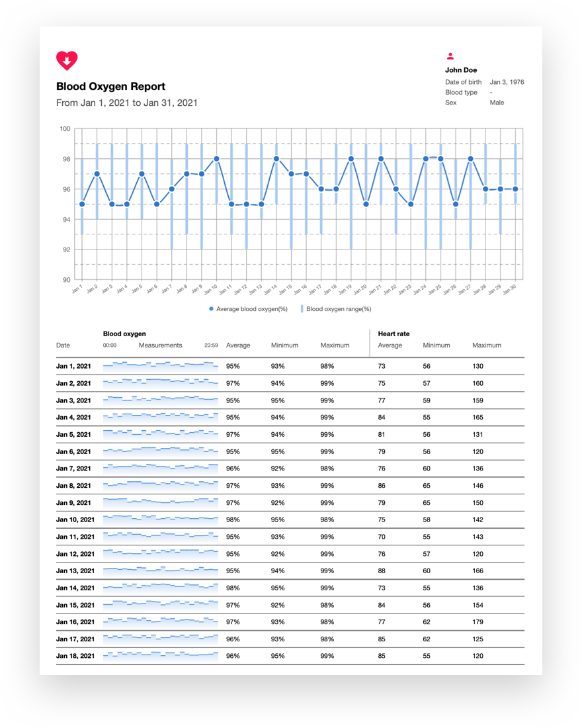Click the Blood oxygen Average column header
582x728 pixels.
(238, 345)
